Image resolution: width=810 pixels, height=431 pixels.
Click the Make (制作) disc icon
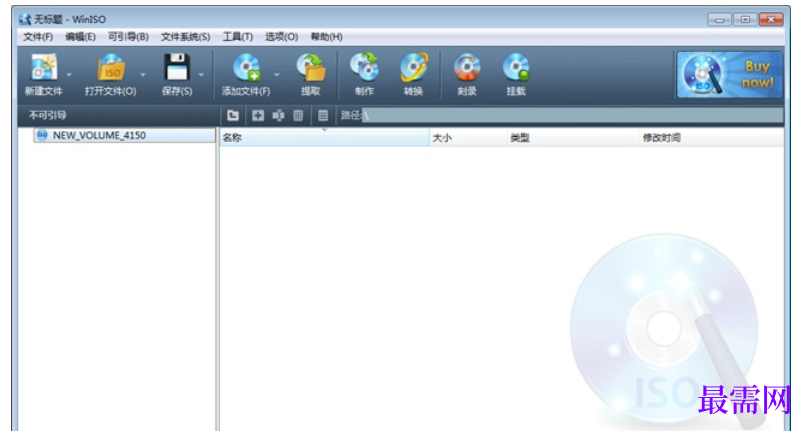point(364,67)
